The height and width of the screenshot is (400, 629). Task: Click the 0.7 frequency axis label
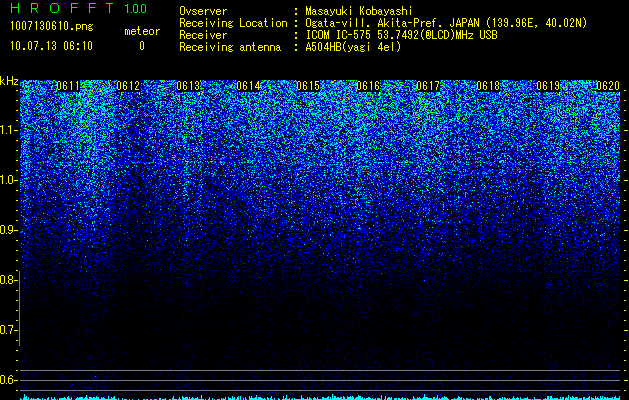pyautogui.click(x=7, y=330)
